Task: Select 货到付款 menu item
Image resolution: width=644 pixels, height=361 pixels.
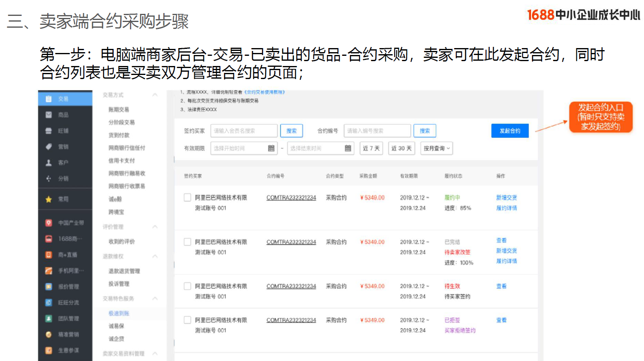Action: pyautogui.click(x=119, y=135)
